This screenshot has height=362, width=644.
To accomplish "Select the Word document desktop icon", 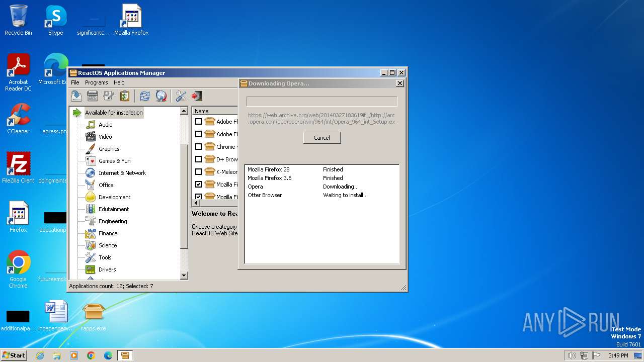I will point(55,316).
